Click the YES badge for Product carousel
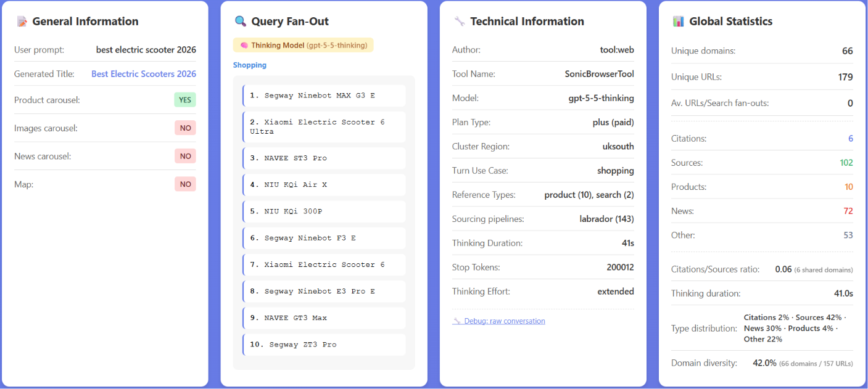The image size is (868, 389). 185,100
